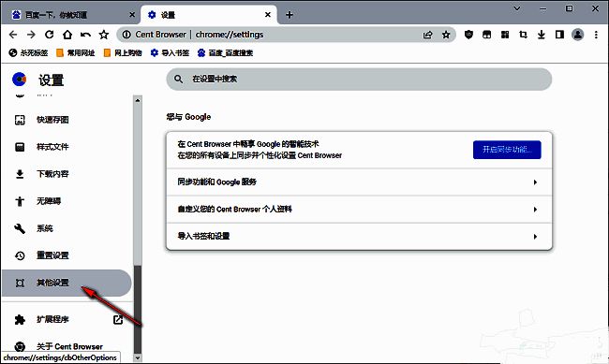
Task: Open 系统 in settings sidebar
Action: click(x=67, y=228)
